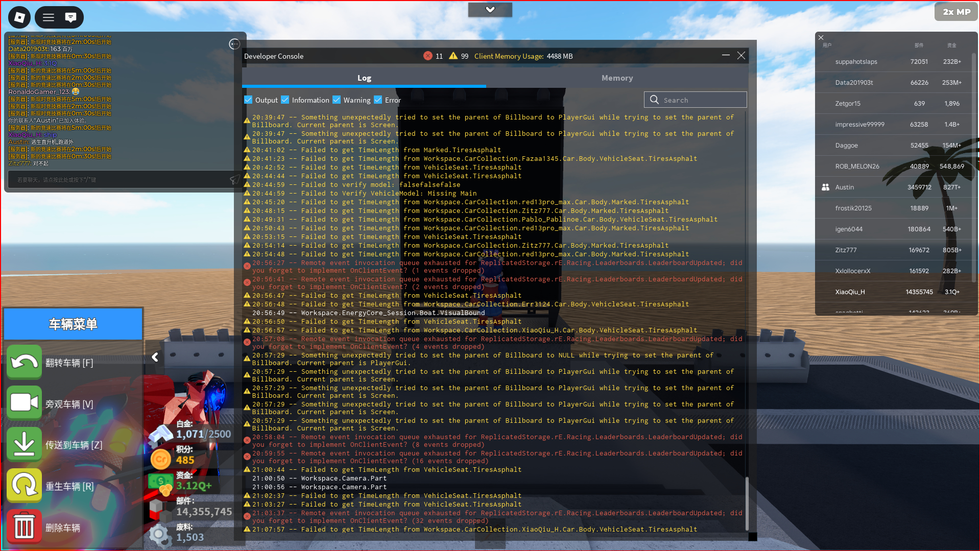Click the respawn vehicle icon
This screenshot has width=980, height=551.
pos(24,486)
